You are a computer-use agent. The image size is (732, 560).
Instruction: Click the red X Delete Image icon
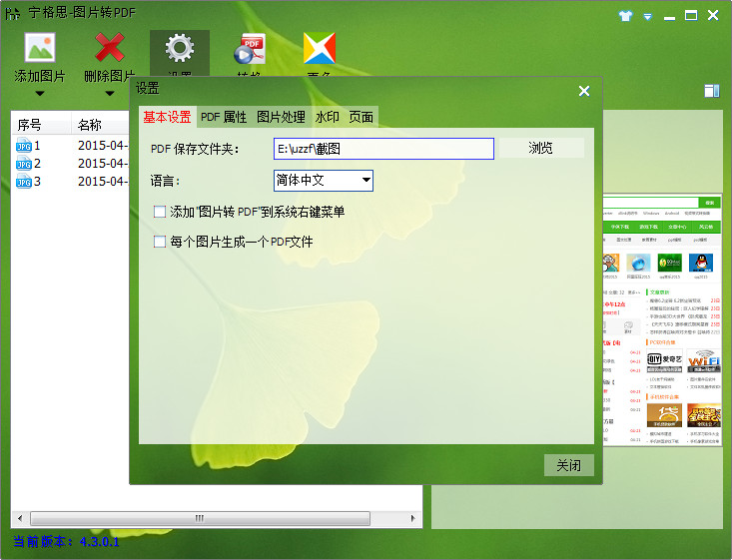click(x=110, y=48)
